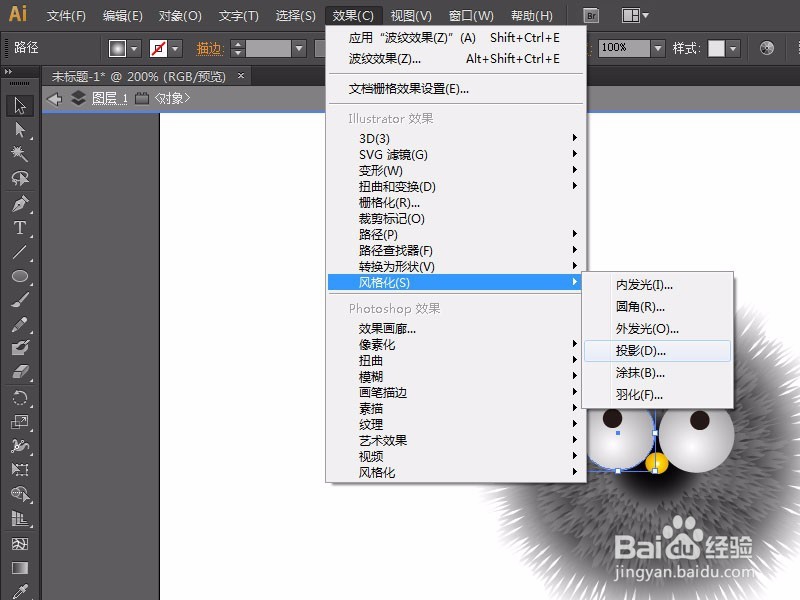Screen dimensions: 800x600
Task: Open the 视图(V) menu
Action: (411, 16)
